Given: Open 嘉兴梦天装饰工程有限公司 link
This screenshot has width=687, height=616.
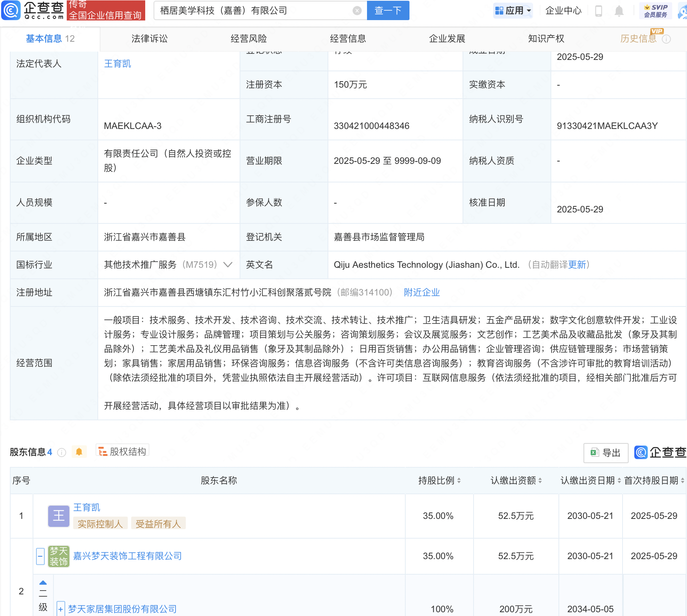Looking at the screenshot, I should point(127,556).
